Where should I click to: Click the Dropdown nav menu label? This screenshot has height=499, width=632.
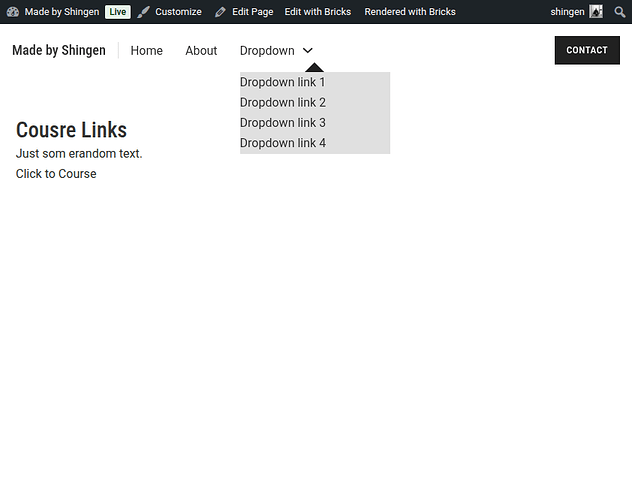tap(267, 51)
